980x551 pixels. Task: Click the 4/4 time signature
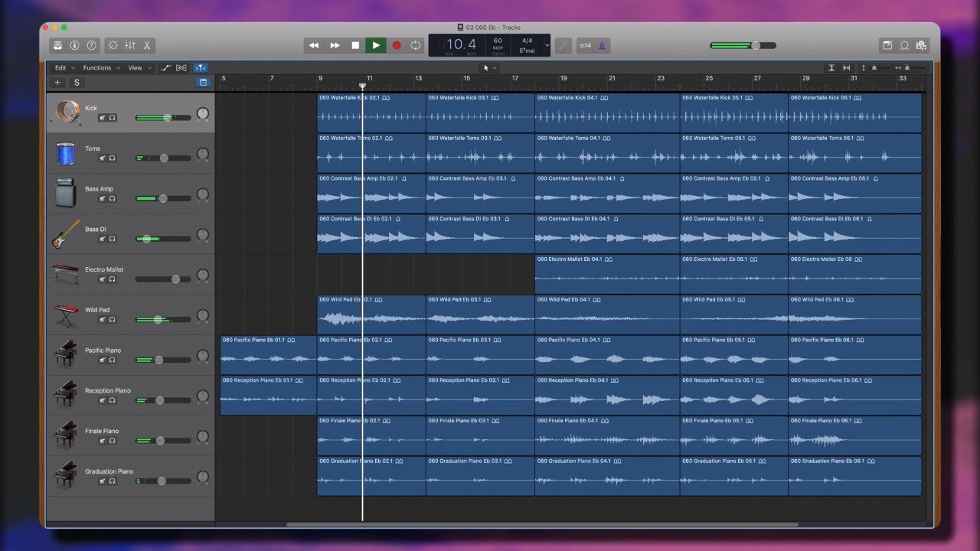[x=527, y=41]
